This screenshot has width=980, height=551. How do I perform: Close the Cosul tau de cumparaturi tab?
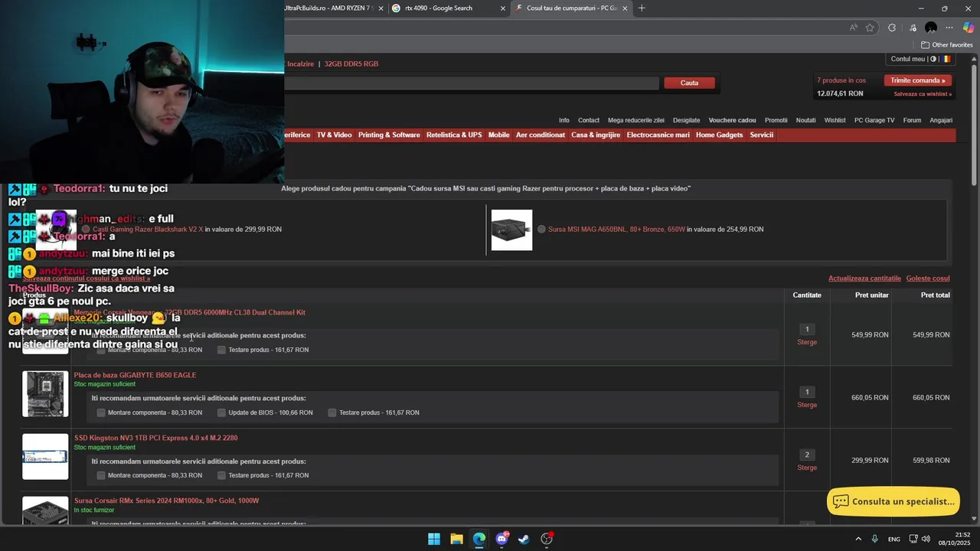pyautogui.click(x=626, y=8)
